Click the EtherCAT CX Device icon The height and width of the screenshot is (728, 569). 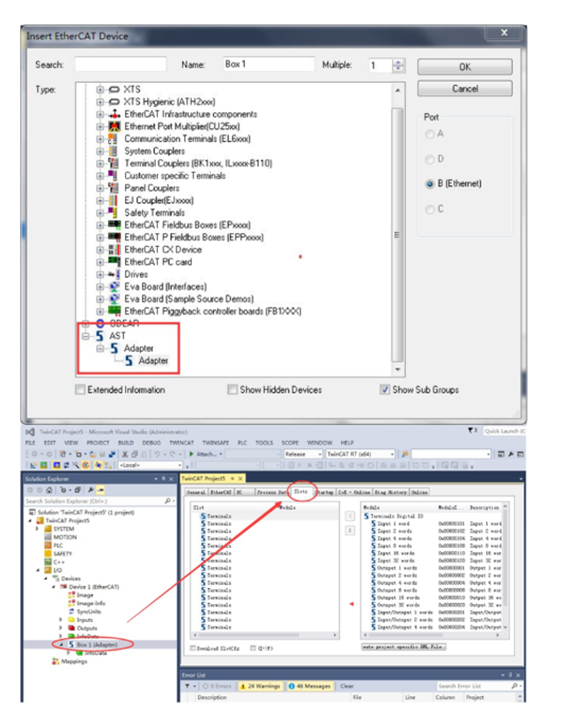(x=114, y=250)
